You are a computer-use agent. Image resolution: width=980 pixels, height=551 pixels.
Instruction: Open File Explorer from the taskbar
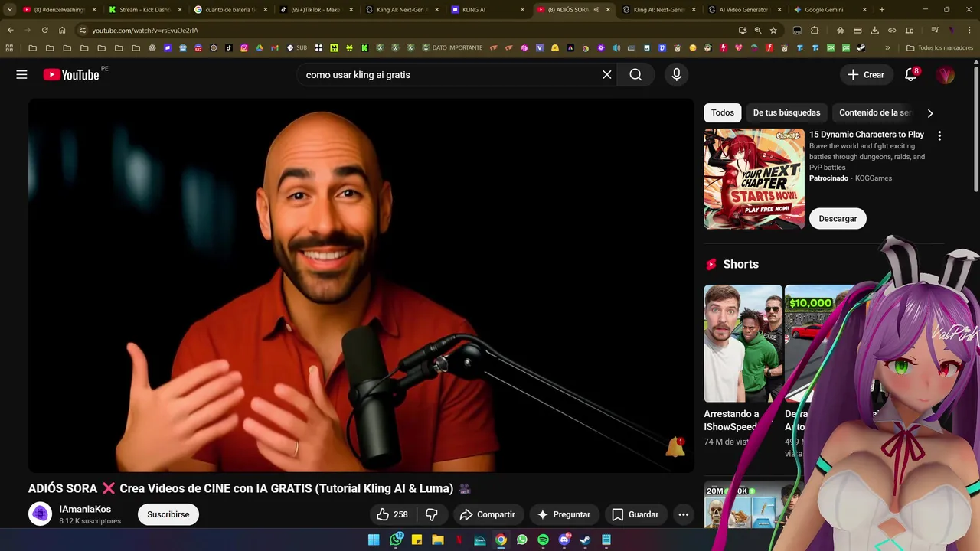click(438, 540)
